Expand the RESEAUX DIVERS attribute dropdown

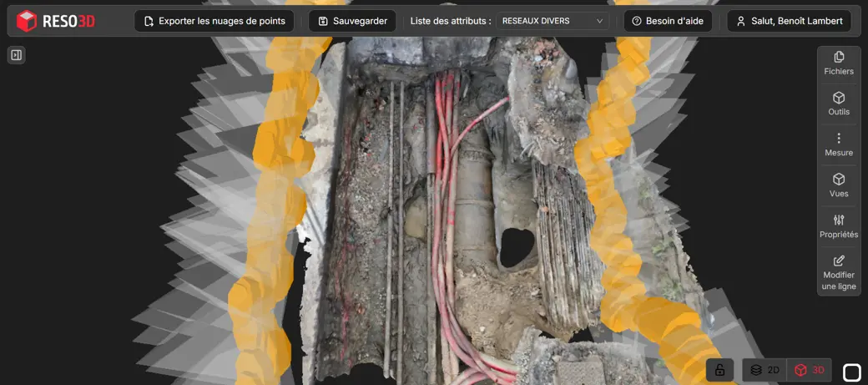click(x=551, y=21)
